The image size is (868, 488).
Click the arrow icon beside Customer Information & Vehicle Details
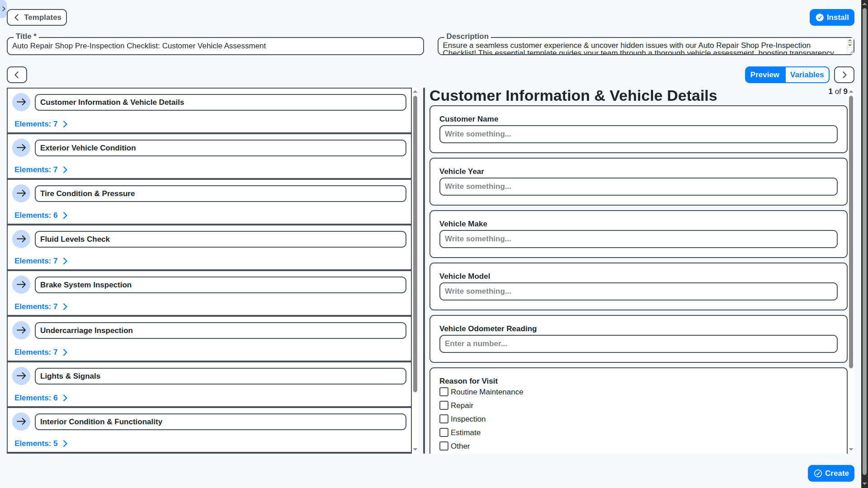click(x=21, y=102)
